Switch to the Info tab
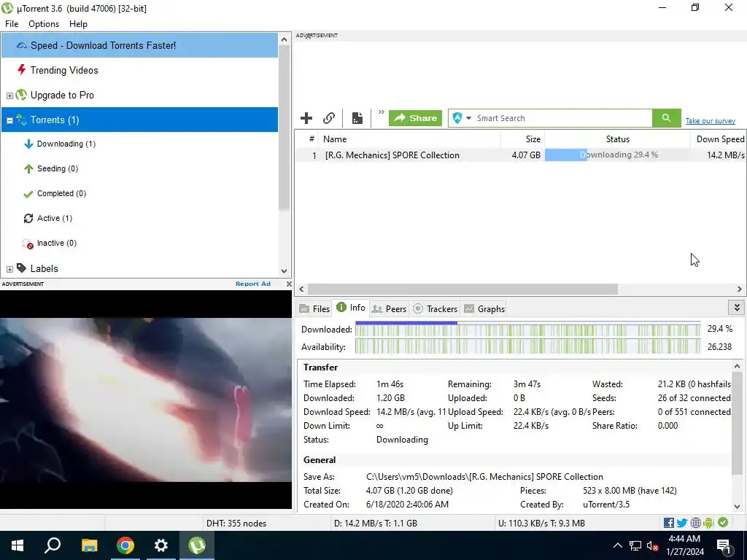Image resolution: width=747 pixels, height=560 pixels. coord(351,308)
